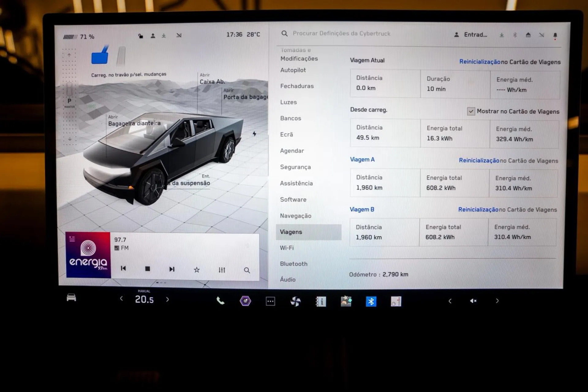Open audio equalizer settings icon
This screenshot has width=588, height=392.
point(222,270)
